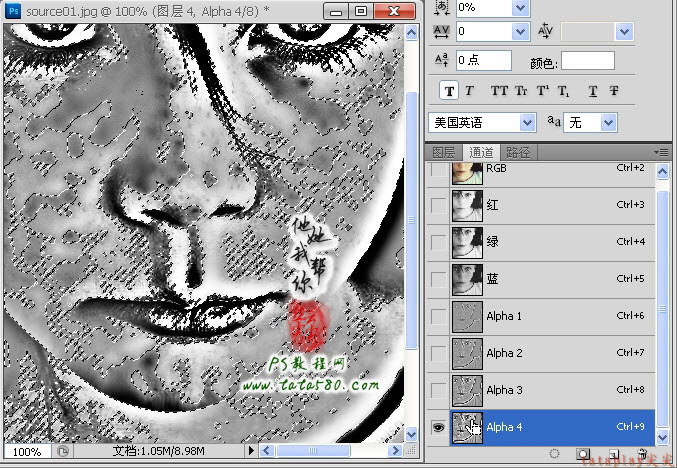Viewport: 677px width, 468px height.
Task: Toggle Faux Italic text style
Action: tap(469, 91)
